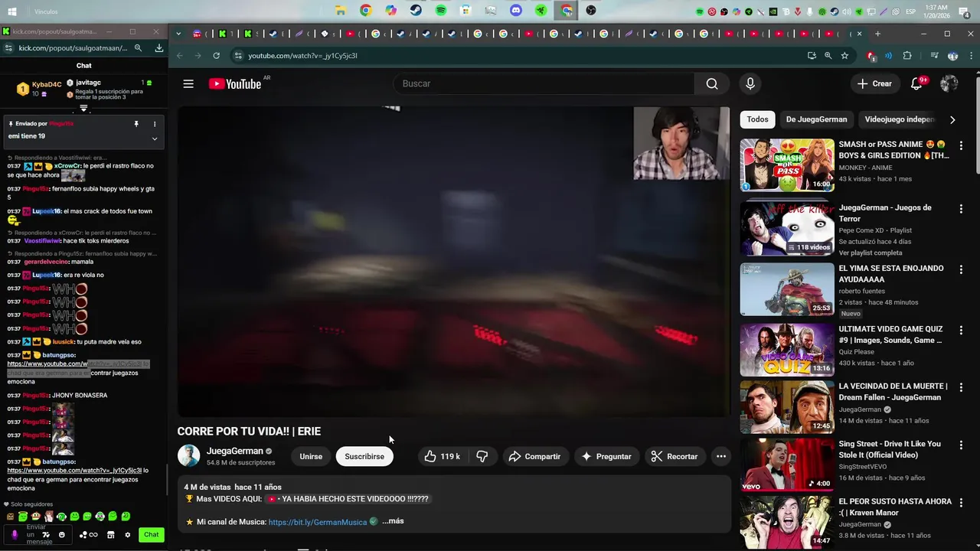Toggle the 7TV button in Kick message box
The image size is (980, 551).
coord(45,535)
